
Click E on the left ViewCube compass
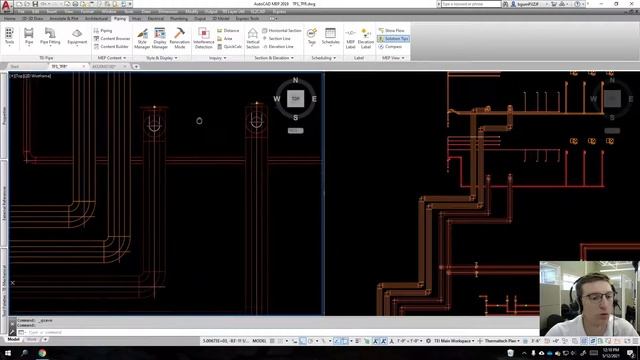(314, 99)
